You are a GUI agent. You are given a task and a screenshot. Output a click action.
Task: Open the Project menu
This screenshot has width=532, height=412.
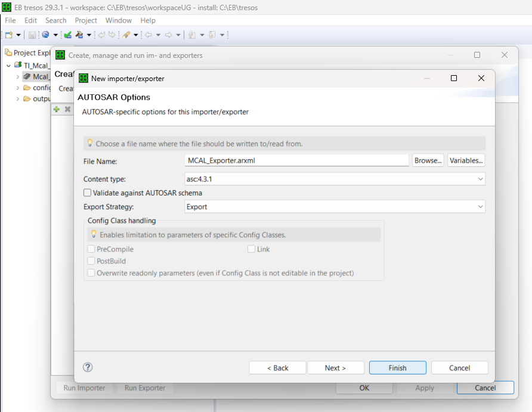[86, 20]
